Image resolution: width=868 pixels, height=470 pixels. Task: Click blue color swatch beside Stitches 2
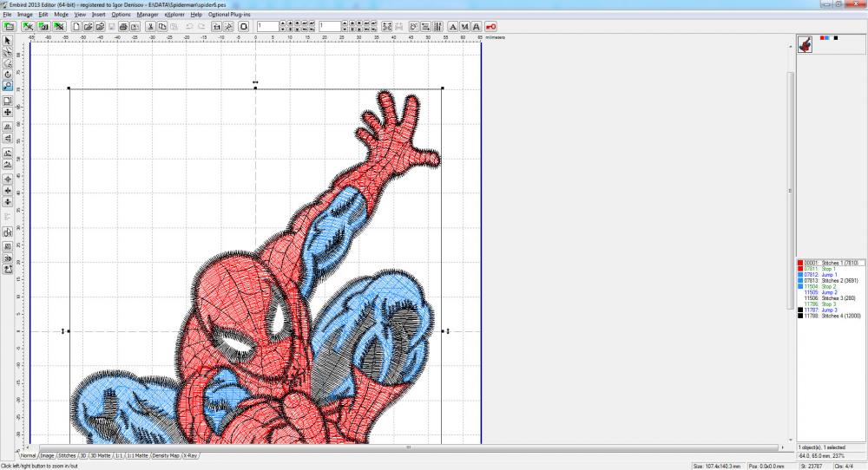(x=800, y=280)
